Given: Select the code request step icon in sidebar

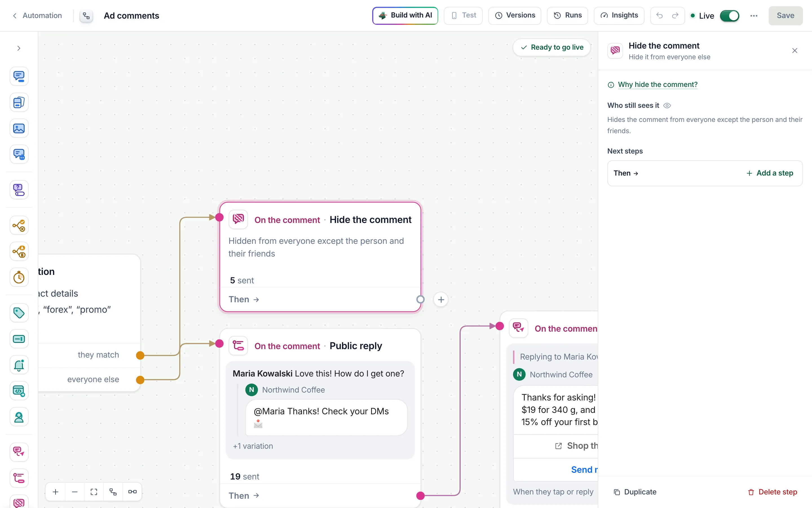Looking at the screenshot, I should pos(19,391).
